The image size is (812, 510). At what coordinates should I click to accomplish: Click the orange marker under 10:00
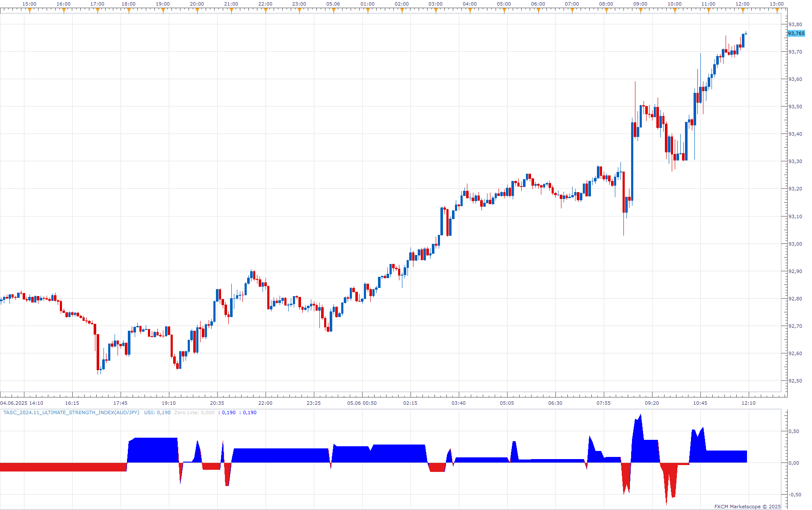click(x=675, y=11)
